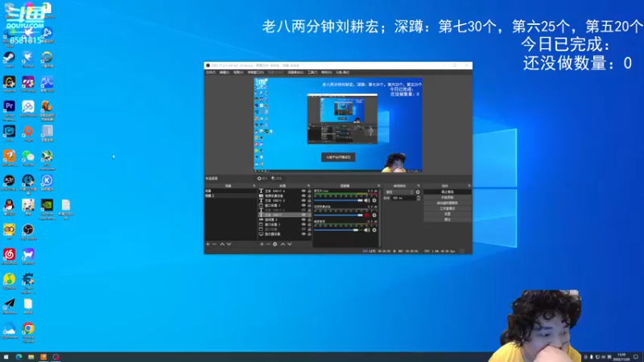Open source properties gear in sources toolbar
This screenshot has width=644, height=362.
click(275, 245)
